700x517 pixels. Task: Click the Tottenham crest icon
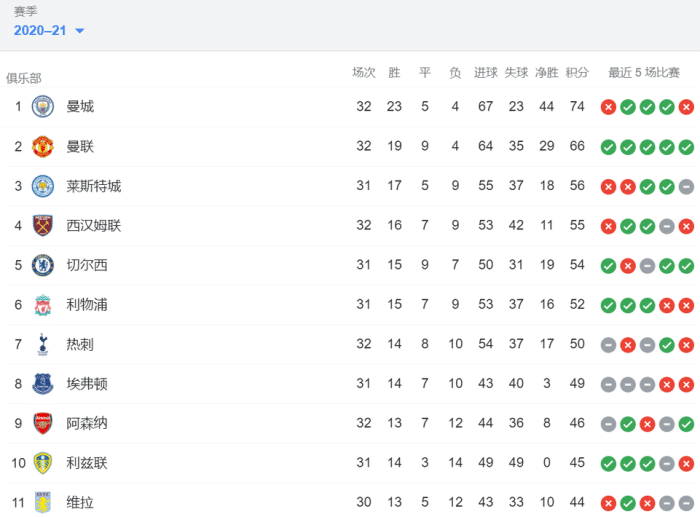click(x=42, y=344)
